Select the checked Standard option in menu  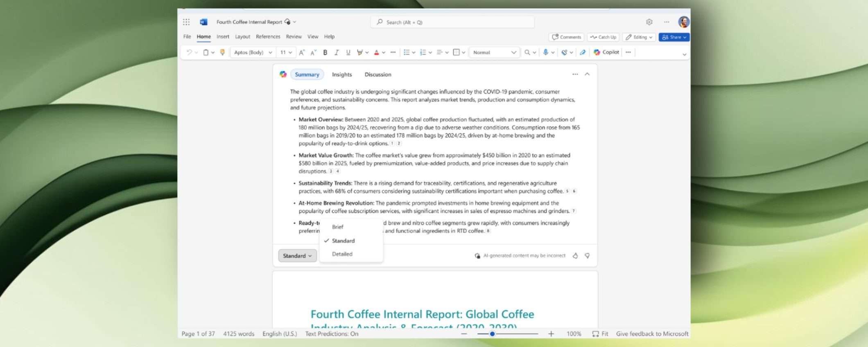coord(343,241)
